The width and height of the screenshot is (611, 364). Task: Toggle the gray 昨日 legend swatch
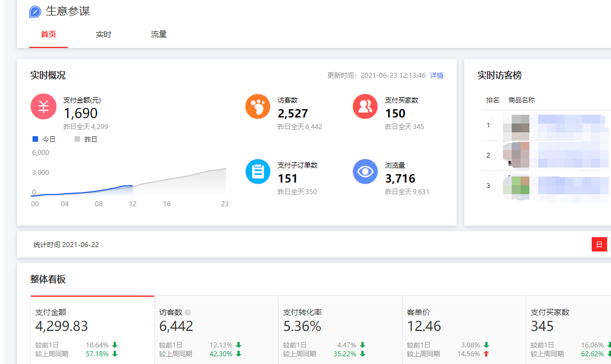[x=77, y=139]
